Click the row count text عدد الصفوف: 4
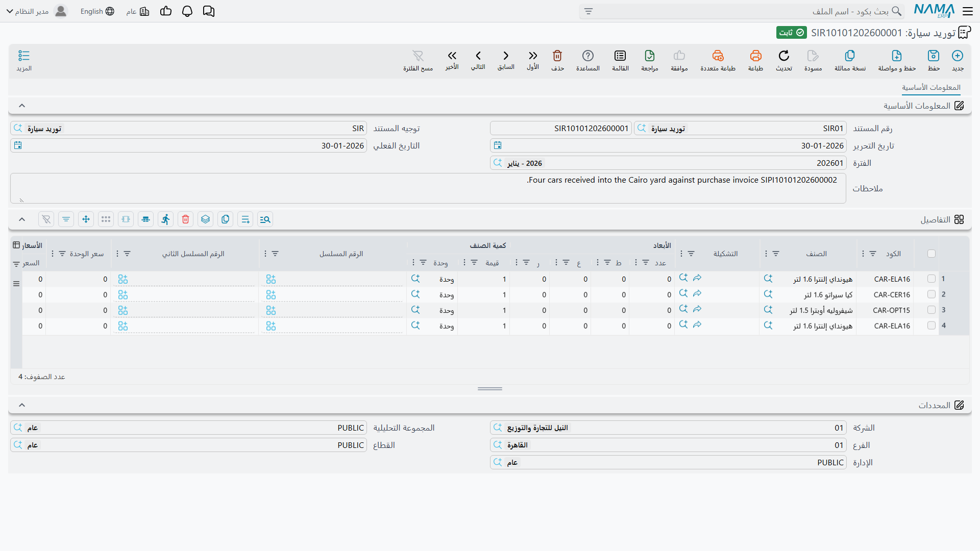The width and height of the screenshot is (980, 551). pos(42,377)
